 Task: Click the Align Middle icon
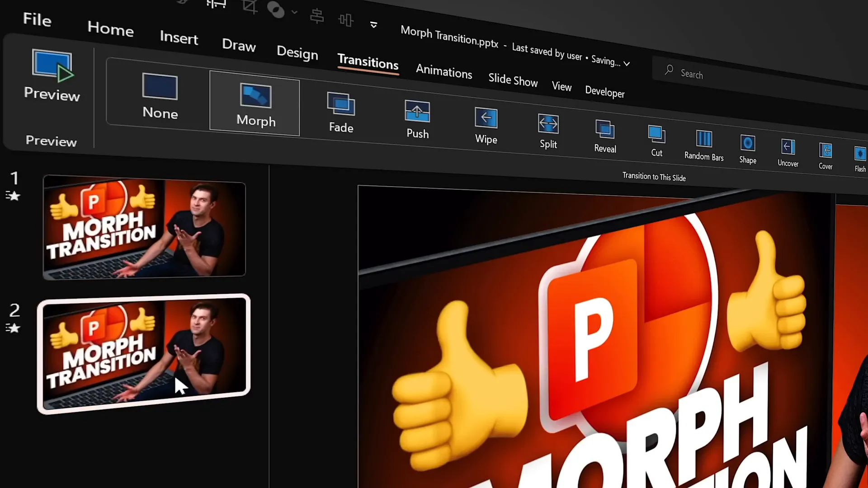pyautogui.click(x=346, y=20)
